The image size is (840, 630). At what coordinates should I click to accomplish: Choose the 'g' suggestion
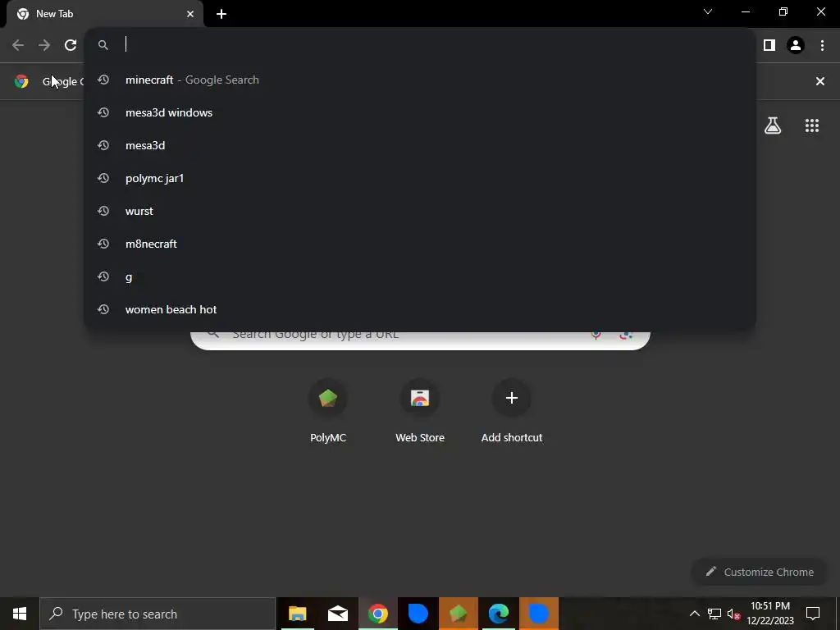(x=419, y=276)
